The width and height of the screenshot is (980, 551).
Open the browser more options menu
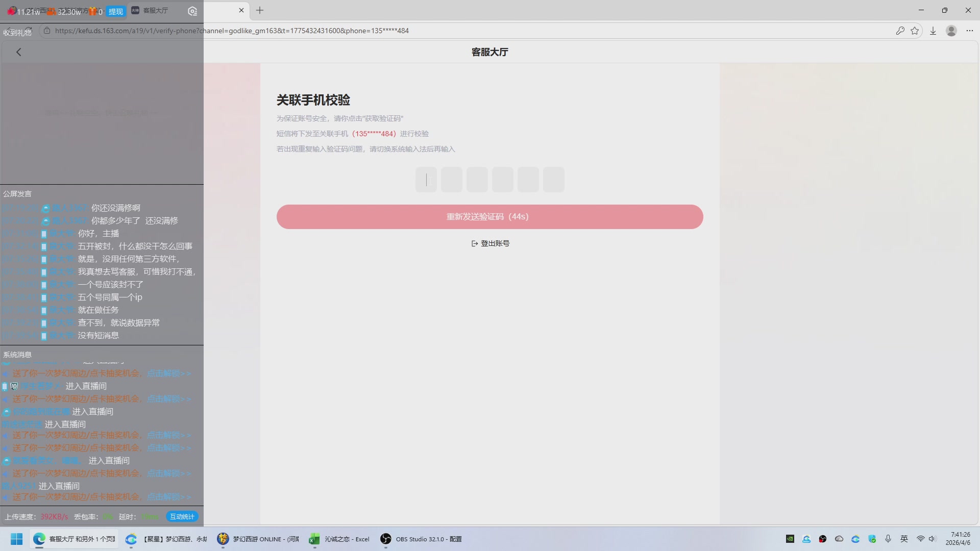pyautogui.click(x=970, y=31)
